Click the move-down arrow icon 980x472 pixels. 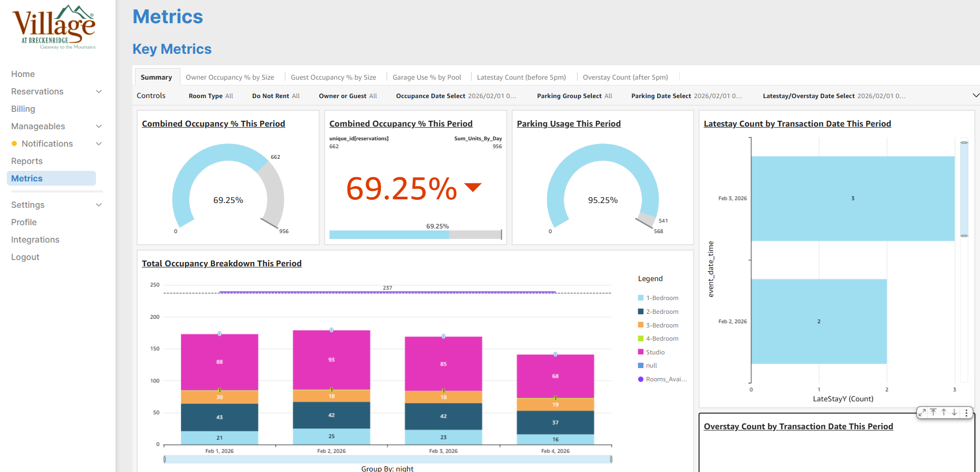click(954, 413)
